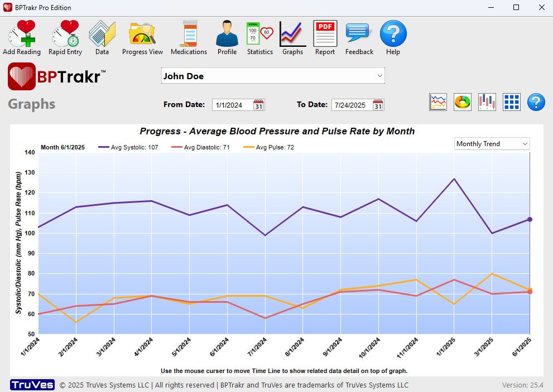This screenshot has width=553, height=392.
Task: Switch to the pie chart graph view
Action: [463, 102]
